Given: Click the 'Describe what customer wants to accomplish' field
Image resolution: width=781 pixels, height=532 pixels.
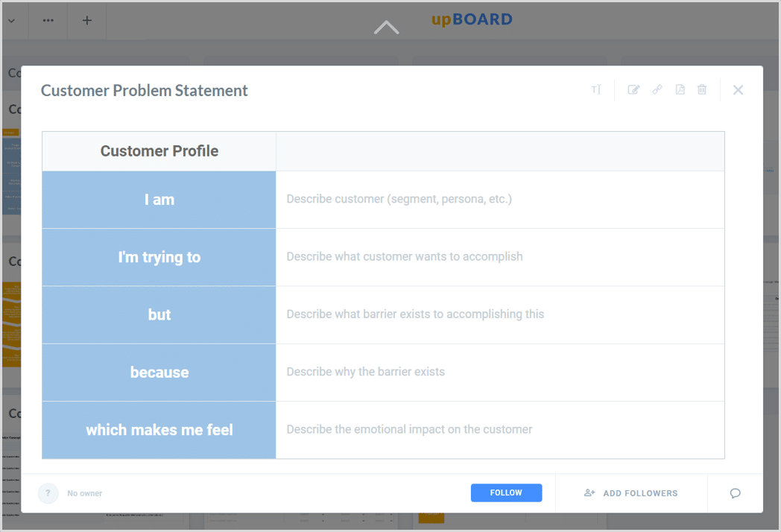Looking at the screenshot, I should point(500,257).
